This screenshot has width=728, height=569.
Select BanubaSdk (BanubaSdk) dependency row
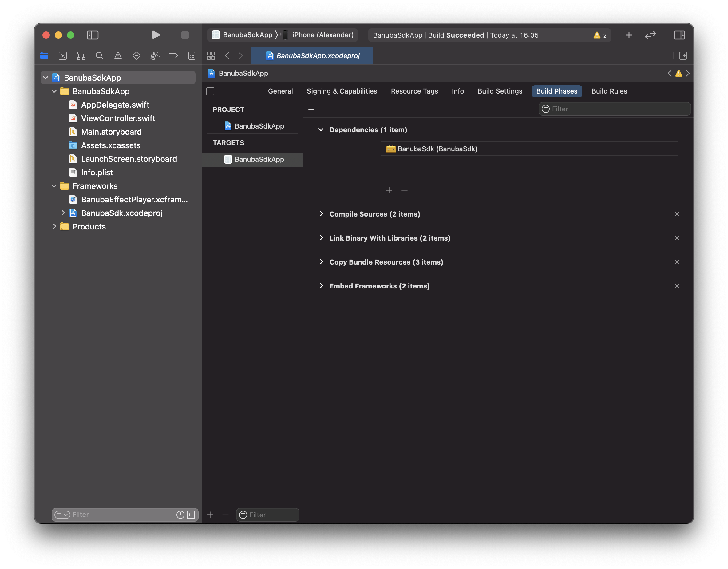(x=529, y=149)
